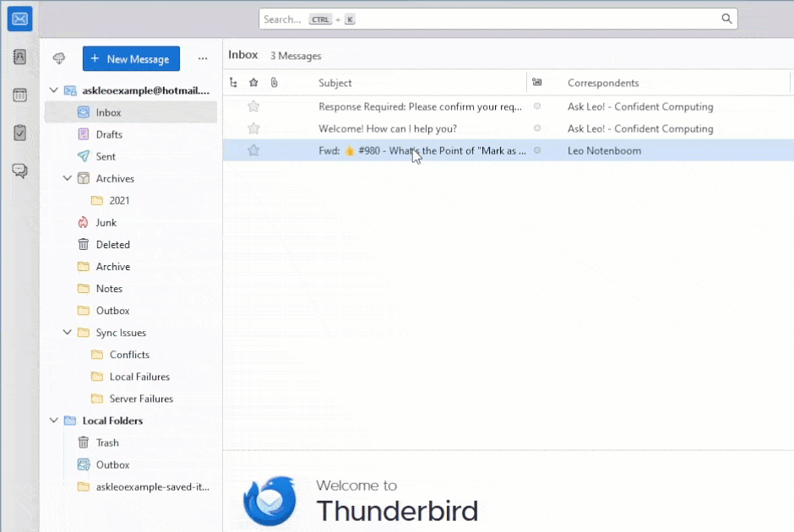The image size is (794, 532).
Task: Toggle read status of 'Response Required' message
Action: point(537,106)
